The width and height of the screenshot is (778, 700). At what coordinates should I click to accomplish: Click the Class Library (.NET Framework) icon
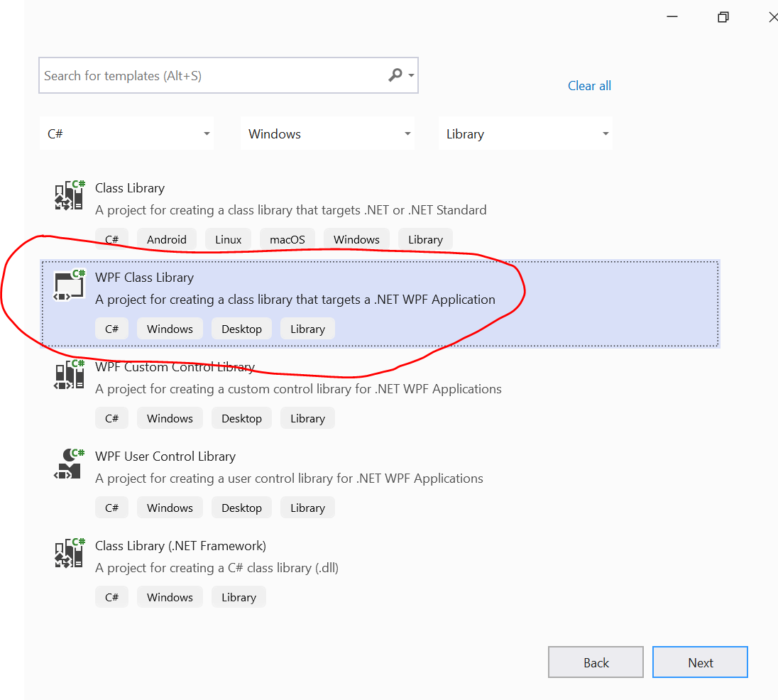[x=68, y=553]
